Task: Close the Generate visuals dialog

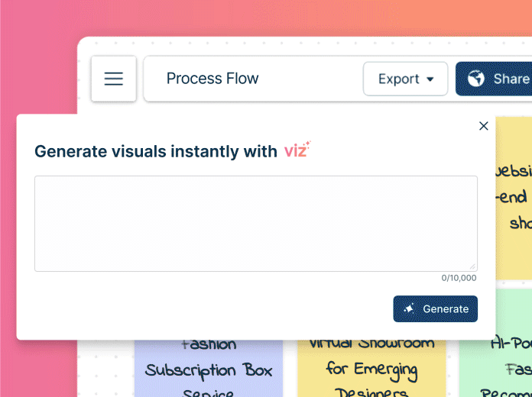Action: click(x=483, y=126)
